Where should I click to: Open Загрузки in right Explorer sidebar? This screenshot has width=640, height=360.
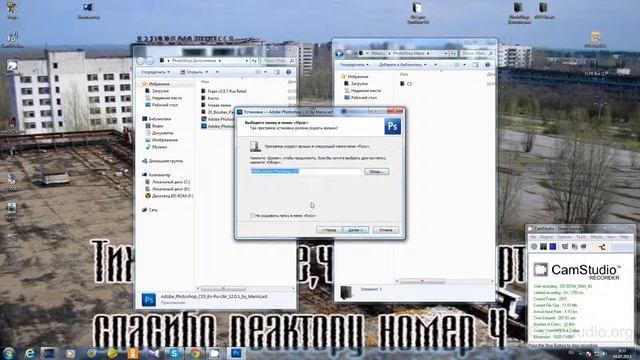tap(356, 83)
